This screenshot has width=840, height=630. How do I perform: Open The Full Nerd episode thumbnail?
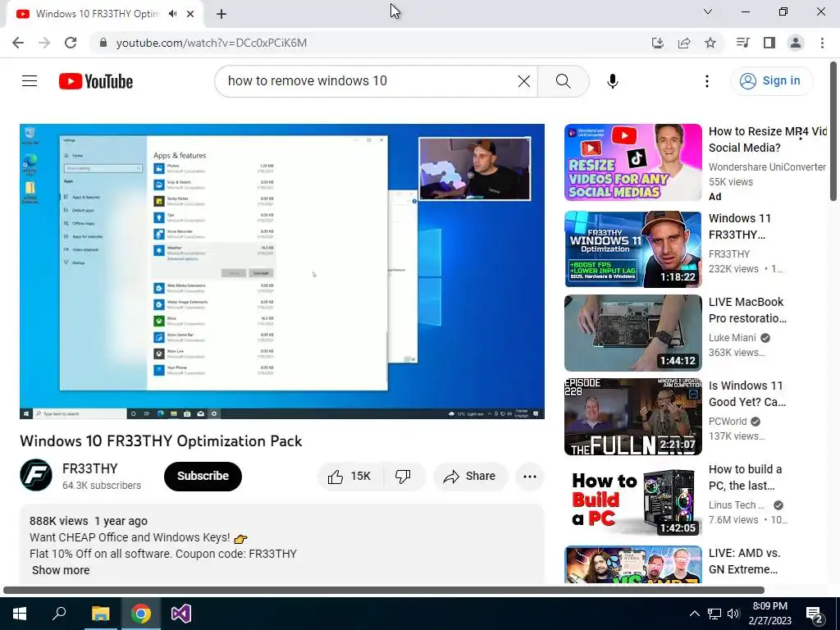point(632,416)
